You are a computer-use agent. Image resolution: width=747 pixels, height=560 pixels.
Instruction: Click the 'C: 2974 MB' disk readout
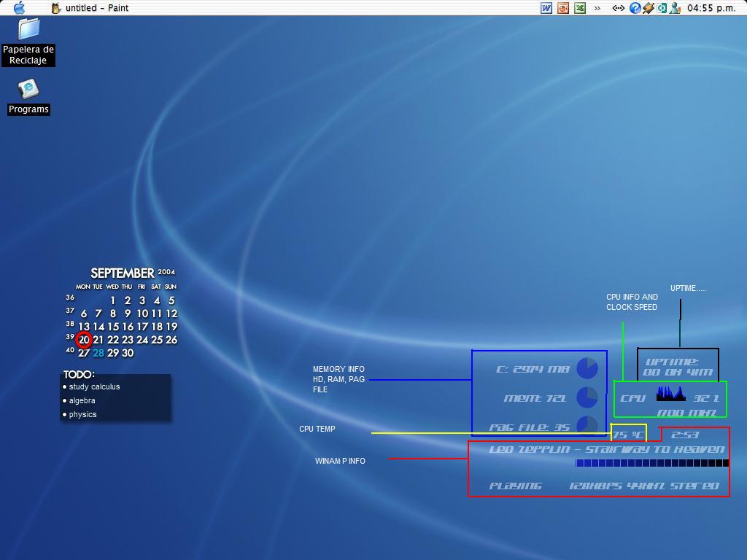533,369
